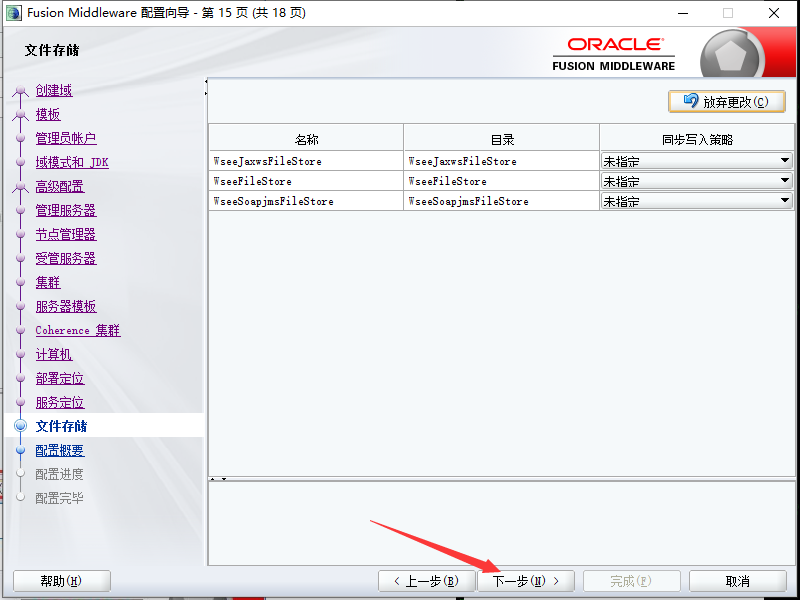This screenshot has width=800, height=600.
Task: Jump to 高级配置 step
Action: (60, 186)
